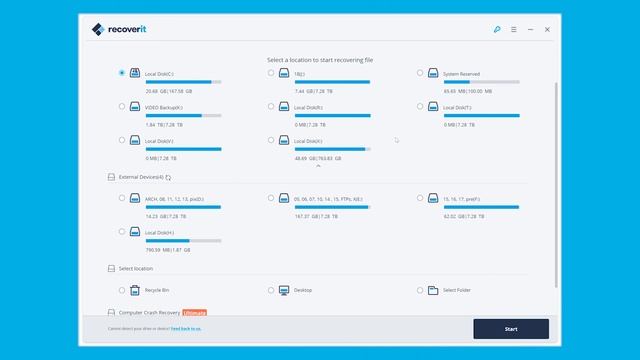Click the Select Folder icon
This screenshot has height=360, width=640.
tap(433, 290)
